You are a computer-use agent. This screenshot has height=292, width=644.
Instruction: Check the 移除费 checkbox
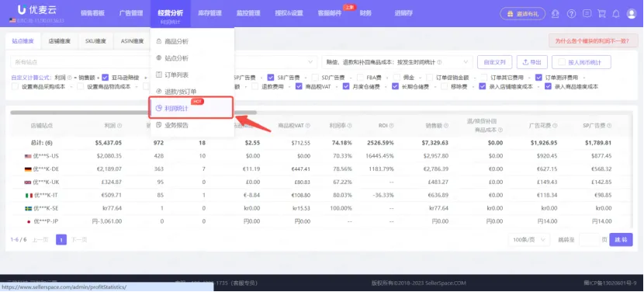pyautogui.click(x=444, y=87)
